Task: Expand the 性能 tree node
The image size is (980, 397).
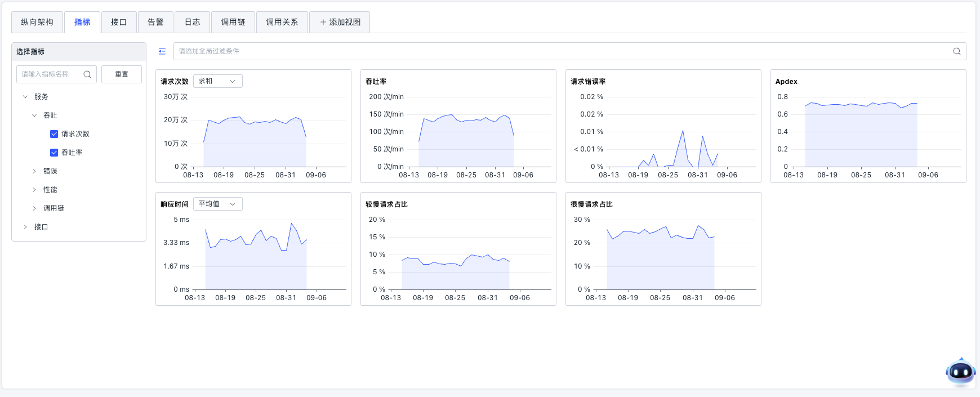Action: click(x=34, y=190)
